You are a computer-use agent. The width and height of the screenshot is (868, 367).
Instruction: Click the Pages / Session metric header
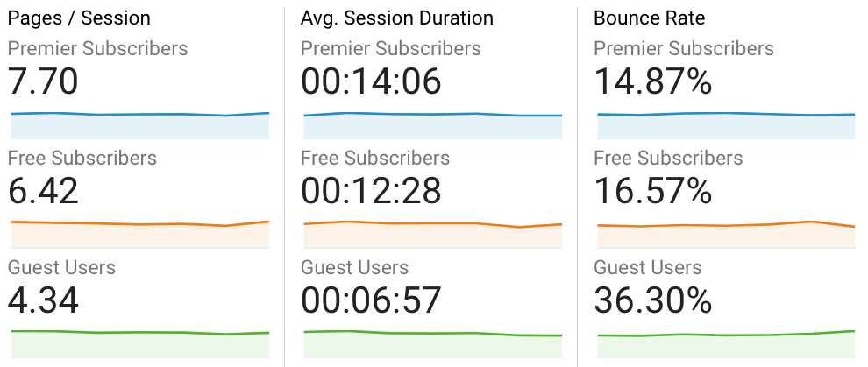click(x=79, y=18)
